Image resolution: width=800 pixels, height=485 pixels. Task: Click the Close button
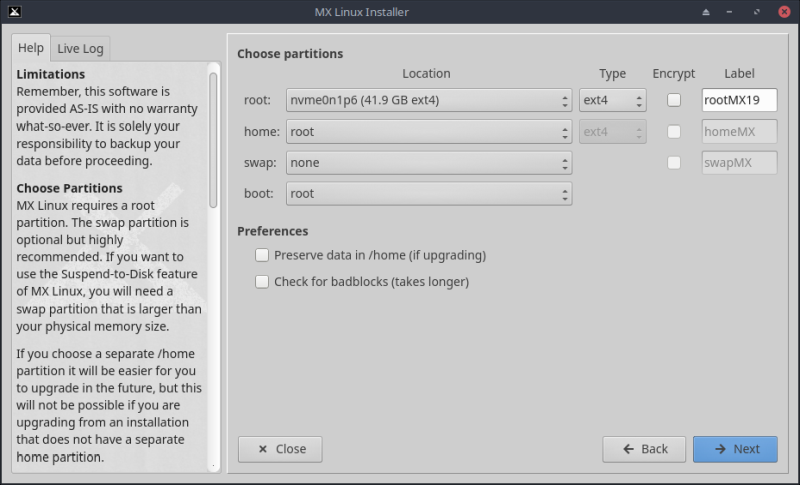pos(280,449)
